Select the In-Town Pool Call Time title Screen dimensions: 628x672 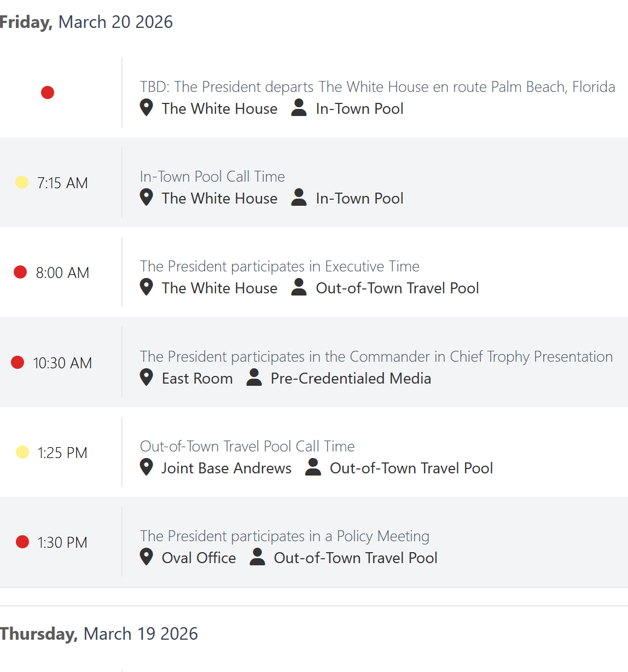[212, 176]
